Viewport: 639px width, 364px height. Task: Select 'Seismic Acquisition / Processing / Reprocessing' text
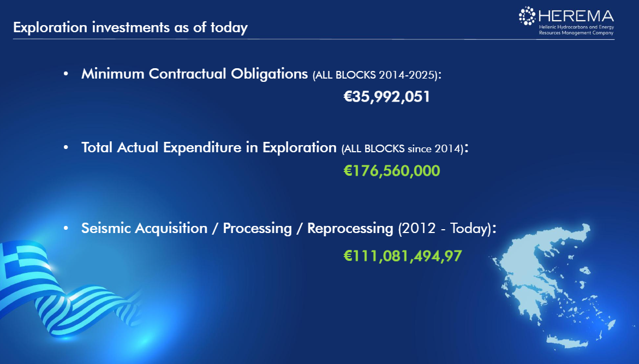point(237,228)
